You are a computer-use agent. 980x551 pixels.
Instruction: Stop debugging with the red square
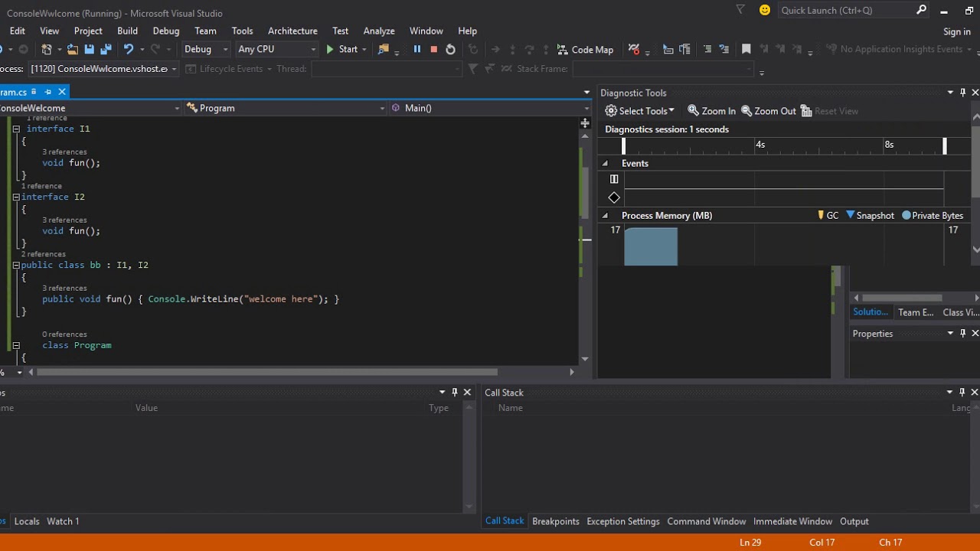click(433, 49)
